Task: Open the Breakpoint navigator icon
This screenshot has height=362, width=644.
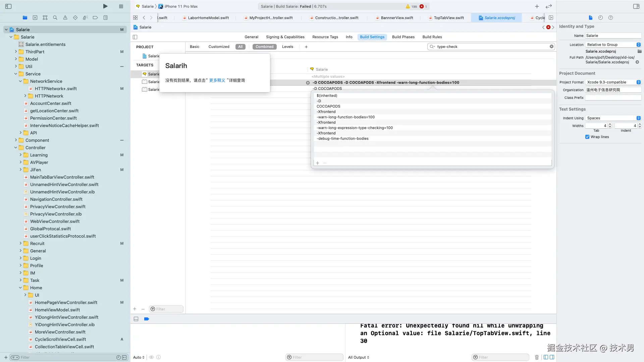Action: 95,18
